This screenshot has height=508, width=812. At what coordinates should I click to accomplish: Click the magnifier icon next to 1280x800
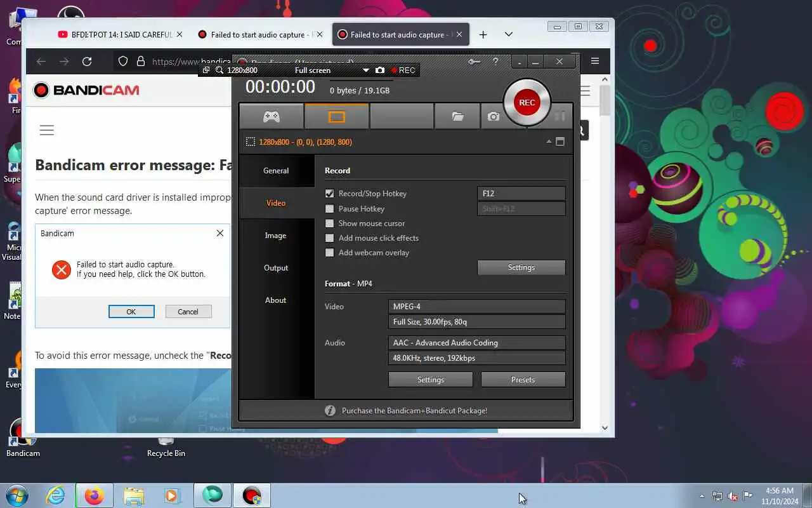coord(219,70)
